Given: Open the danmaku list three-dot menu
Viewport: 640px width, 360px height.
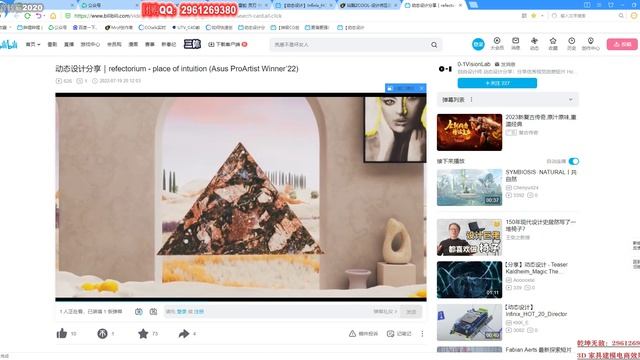Looking at the screenshot, I should [471, 100].
